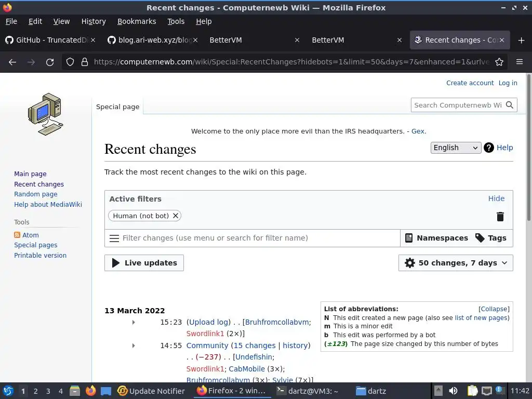
Task: Open a new tab with plus button
Action: [x=522, y=41]
